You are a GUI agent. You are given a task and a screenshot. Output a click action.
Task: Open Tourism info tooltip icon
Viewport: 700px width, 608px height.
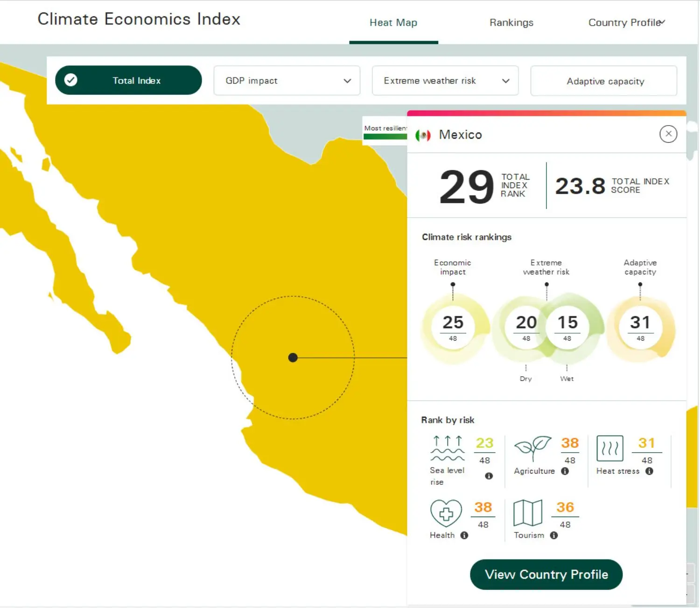pos(553,535)
